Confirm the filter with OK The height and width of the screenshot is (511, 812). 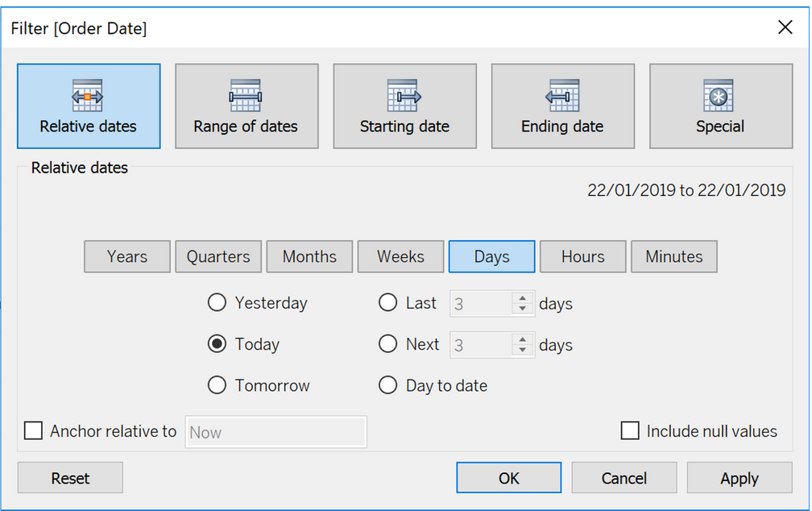click(509, 478)
